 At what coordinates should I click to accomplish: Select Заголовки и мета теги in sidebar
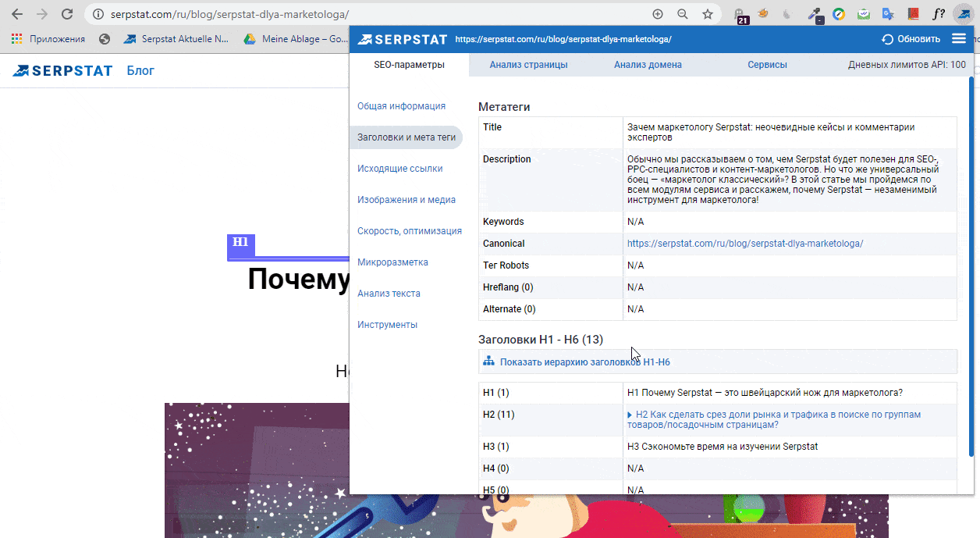point(406,137)
